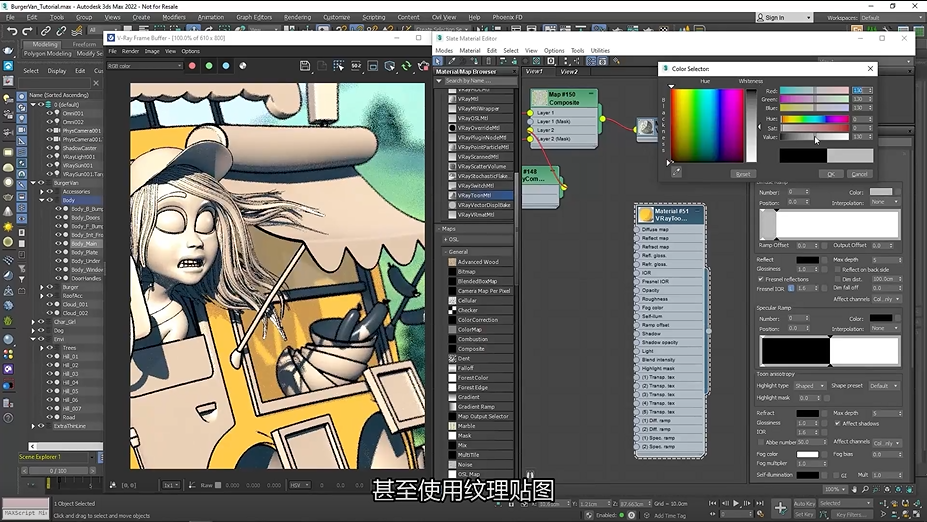Enable the Abbe number checkbox
Image resolution: width=927 pixels, height=522 pixels.
760,442
